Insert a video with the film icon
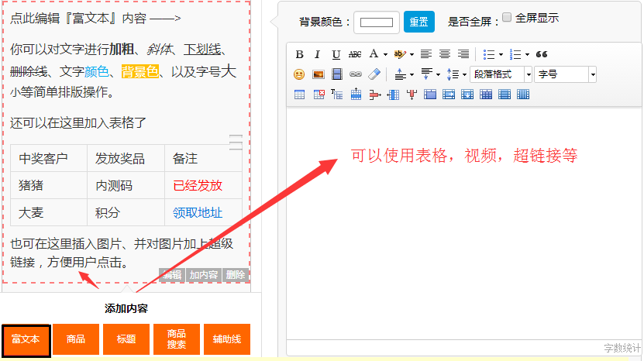Image resolution: width=644 pixels, height=361 pixels. [337, 74]
